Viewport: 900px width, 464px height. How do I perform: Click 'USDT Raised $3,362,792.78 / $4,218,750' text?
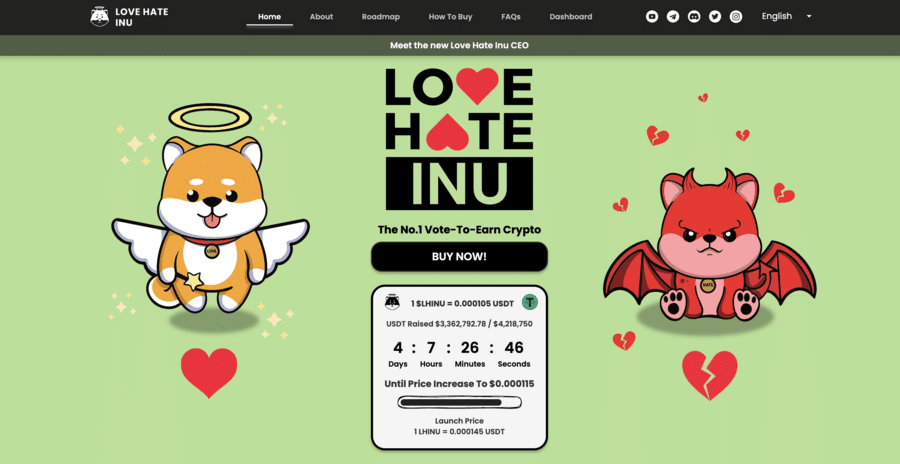click(x=459, y=324)
